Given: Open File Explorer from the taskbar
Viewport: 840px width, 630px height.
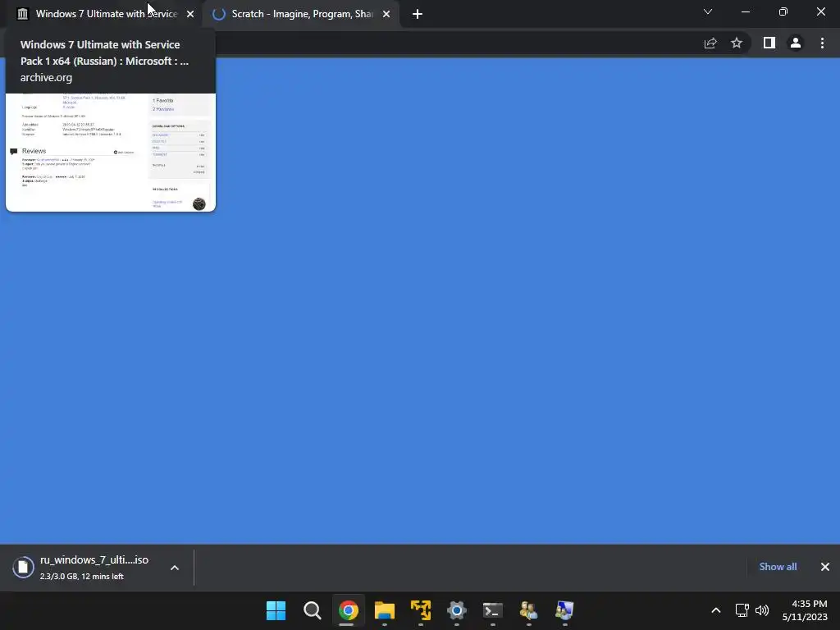Looking at the screenshot, I should coord(385,610).
